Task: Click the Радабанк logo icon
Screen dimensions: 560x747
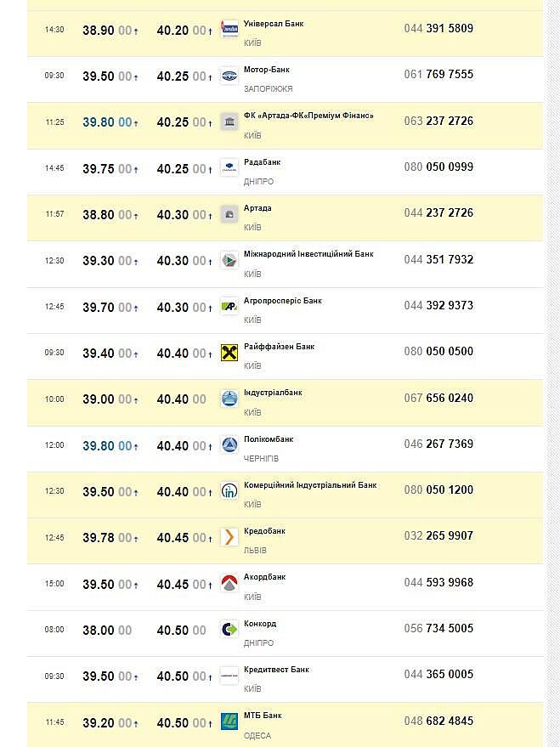Action: point(229,167)
